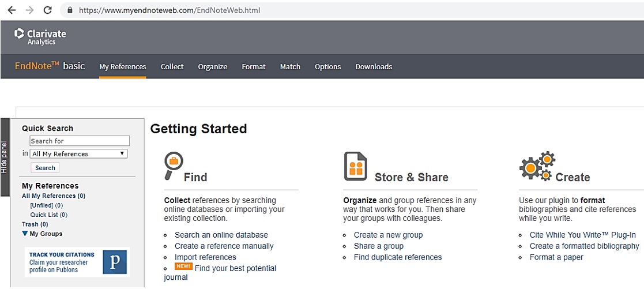Switch to the Organize tab

[x=212, y=66]
